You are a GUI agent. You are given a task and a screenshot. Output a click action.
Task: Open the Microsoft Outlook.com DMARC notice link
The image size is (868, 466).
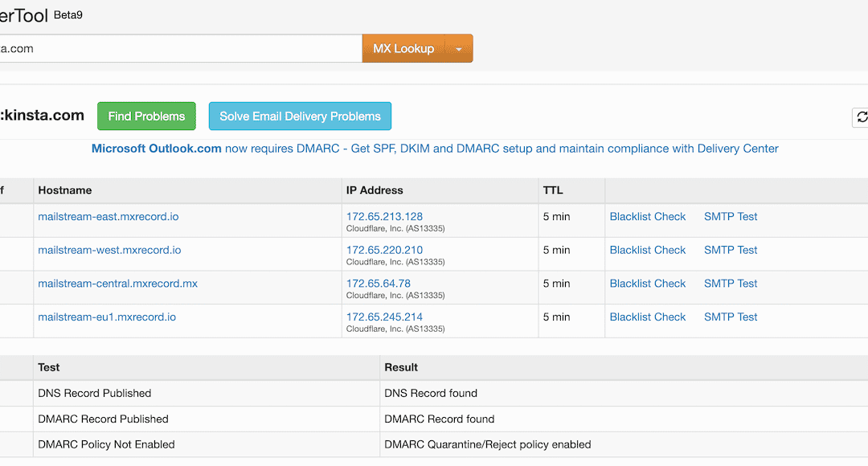tap(435, 149)
